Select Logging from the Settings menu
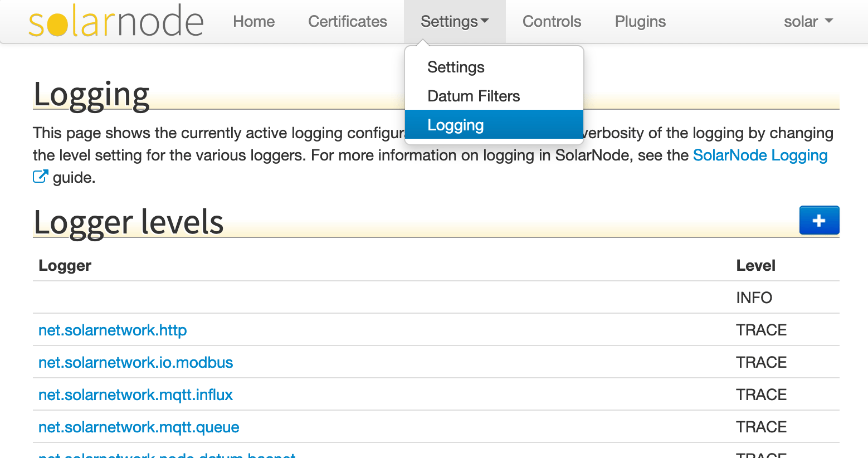Image resolution: width=868 pixels, height=458 pixels. coord(455,125)
